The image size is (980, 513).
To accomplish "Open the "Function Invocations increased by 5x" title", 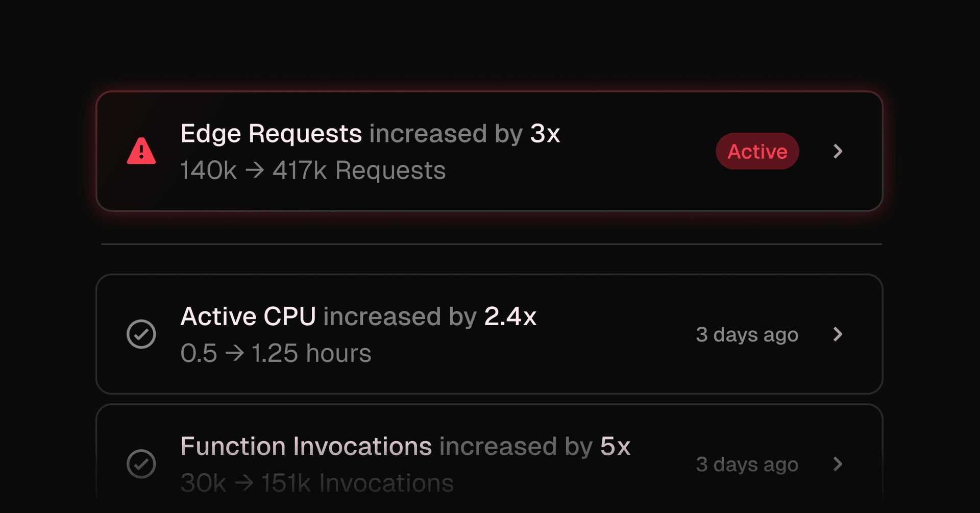I will (405, 446).
